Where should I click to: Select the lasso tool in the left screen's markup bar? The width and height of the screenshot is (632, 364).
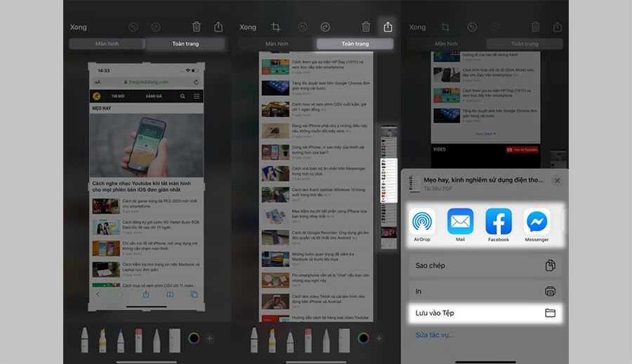click(157, 340)
